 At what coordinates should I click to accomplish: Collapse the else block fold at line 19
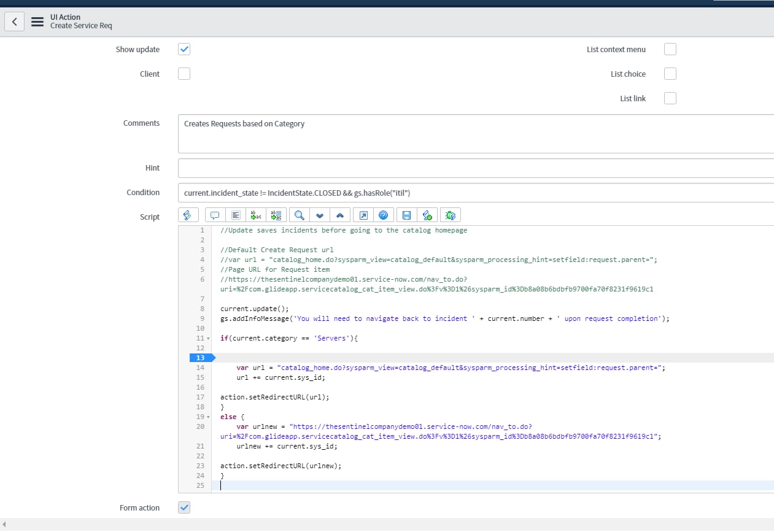(207, 417)
